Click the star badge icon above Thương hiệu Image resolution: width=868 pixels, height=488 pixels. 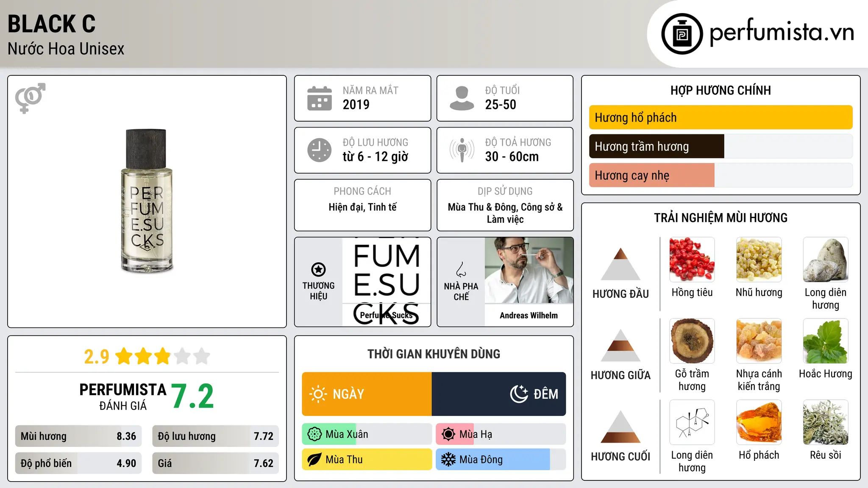[x=318, y=269]
